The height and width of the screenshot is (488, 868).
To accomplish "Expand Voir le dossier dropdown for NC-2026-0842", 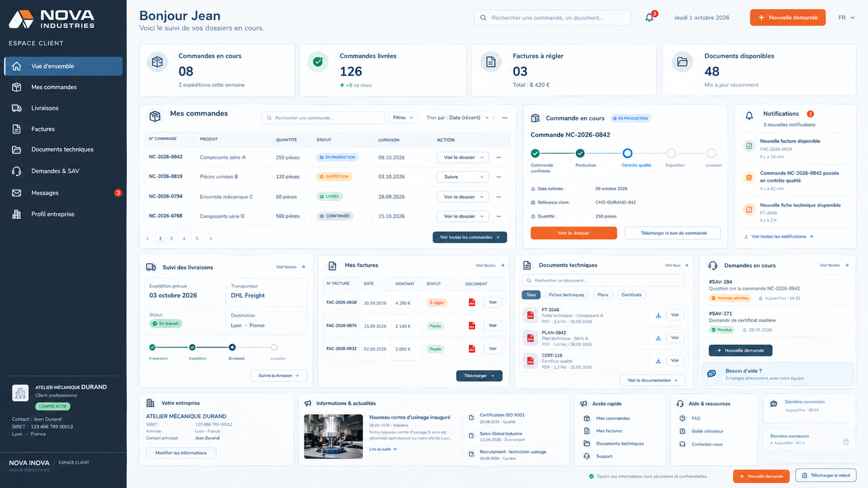I will pos(463,157).
